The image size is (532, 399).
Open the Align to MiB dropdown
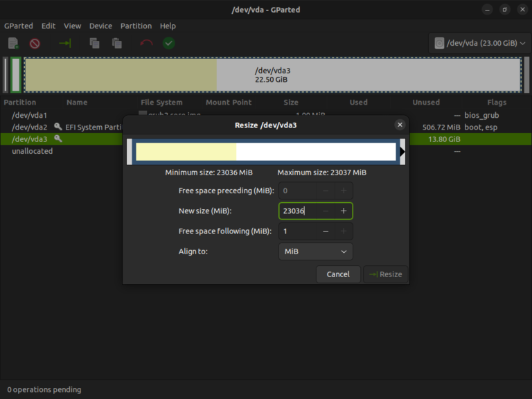(316, 251)
